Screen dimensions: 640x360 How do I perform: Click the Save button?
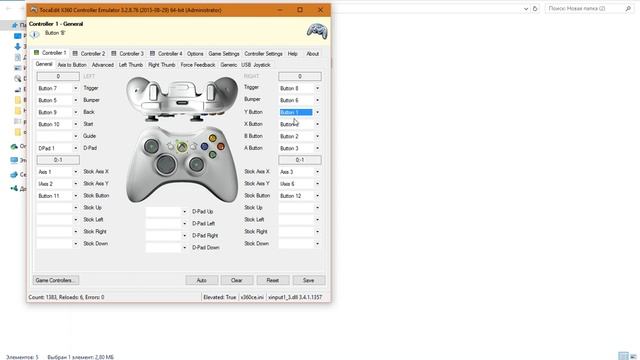coord(309,280)
